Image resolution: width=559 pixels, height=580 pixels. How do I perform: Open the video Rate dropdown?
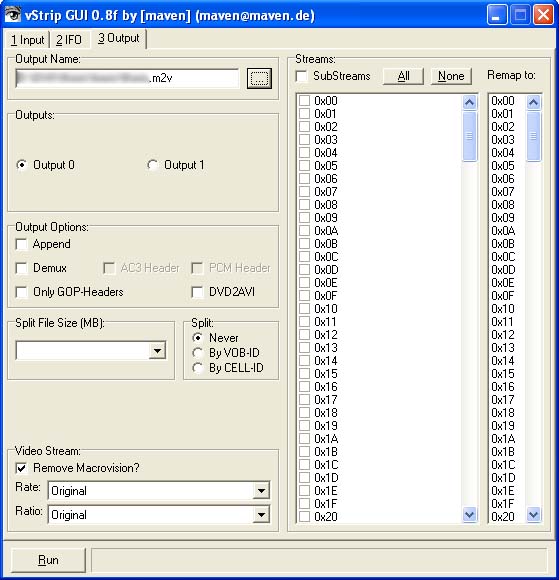261,491
